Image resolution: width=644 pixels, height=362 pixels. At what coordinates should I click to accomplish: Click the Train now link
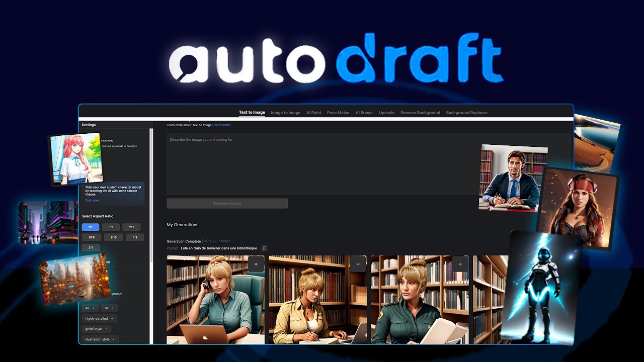tap(92, 200)
